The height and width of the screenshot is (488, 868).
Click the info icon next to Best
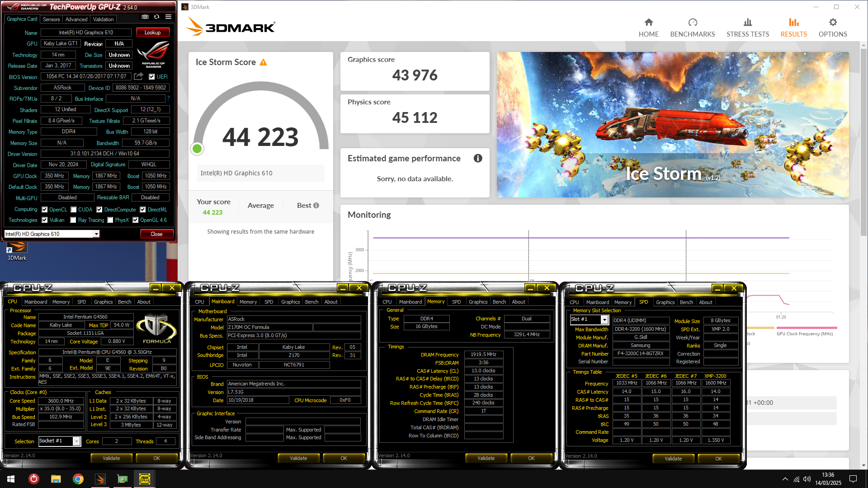tap(316, 206)
